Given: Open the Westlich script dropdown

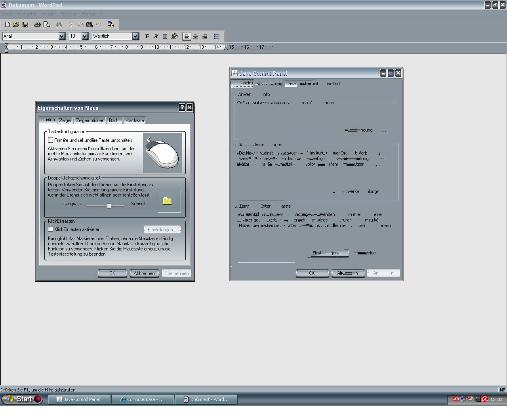Looking at the screenshot, I should coord(135,36).
